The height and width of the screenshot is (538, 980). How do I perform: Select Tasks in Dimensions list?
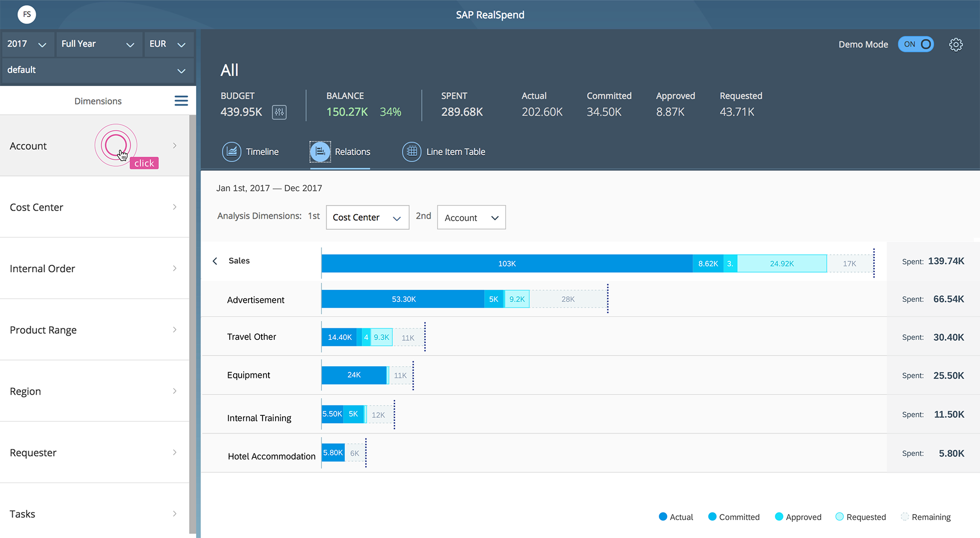[x=95, y=511]
